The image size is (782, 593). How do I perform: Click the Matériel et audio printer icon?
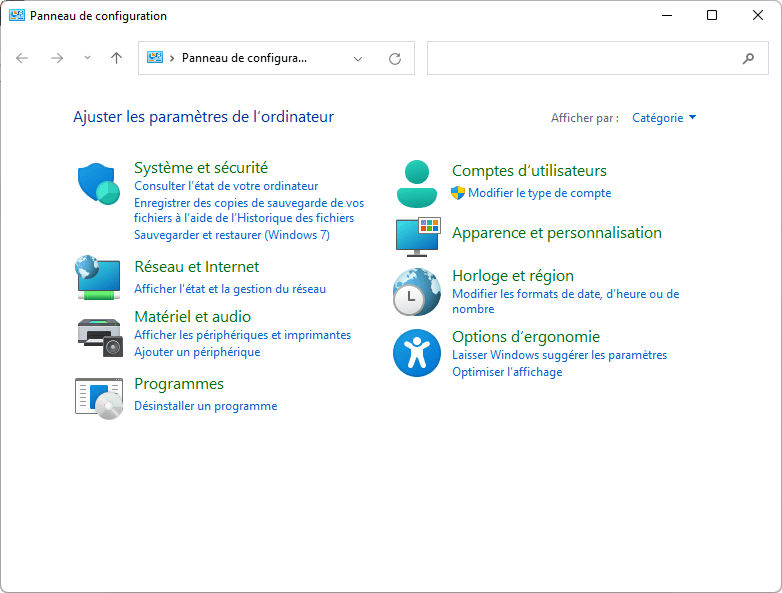[100, 338]
